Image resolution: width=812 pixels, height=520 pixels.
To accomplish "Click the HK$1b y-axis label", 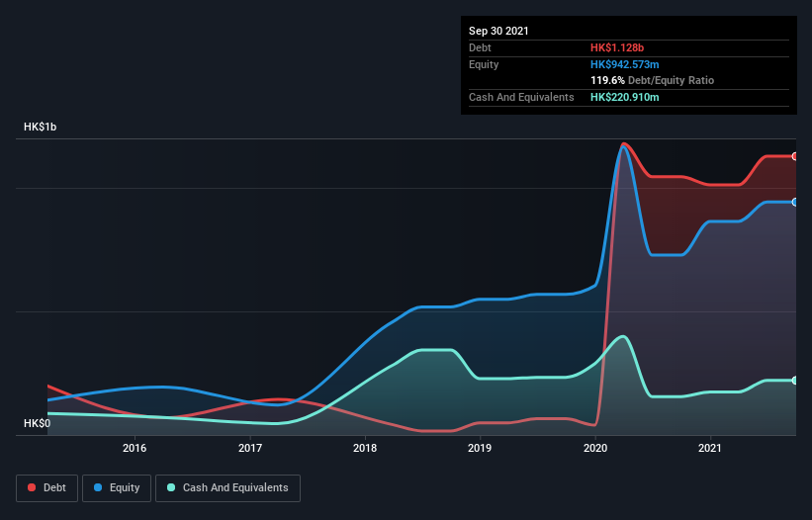I will tap(40, 127).
